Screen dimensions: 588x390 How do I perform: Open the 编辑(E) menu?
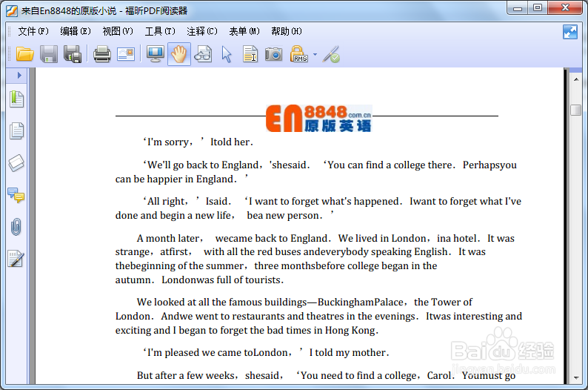pos(76,32)
